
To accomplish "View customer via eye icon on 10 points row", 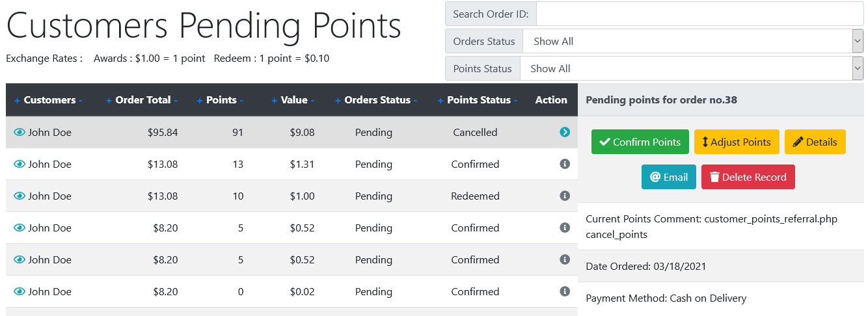I will (20, 196).
